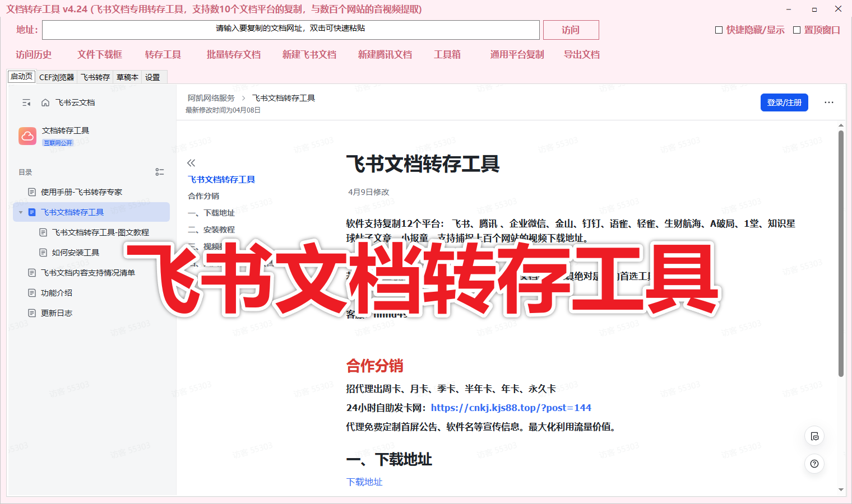Enable the 快捷隐藏/显示 checkbox
Viewport: 852px width, 504px height.
[719, 30]
